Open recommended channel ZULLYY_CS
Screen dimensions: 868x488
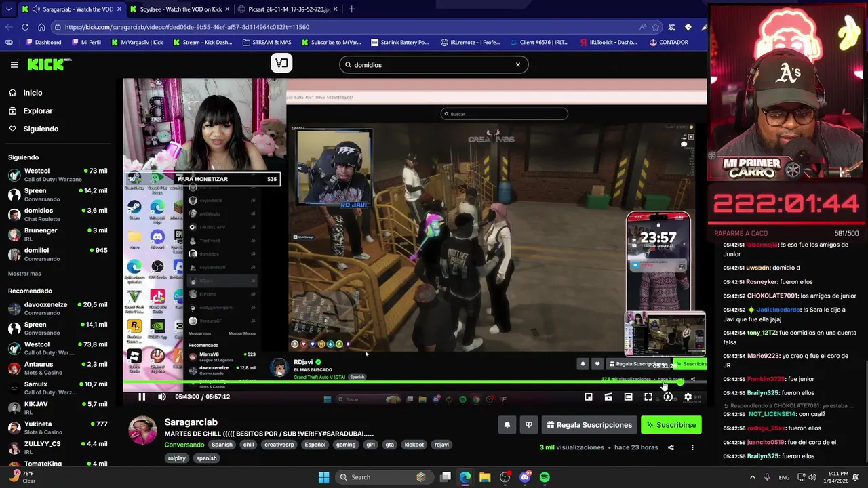58,447
